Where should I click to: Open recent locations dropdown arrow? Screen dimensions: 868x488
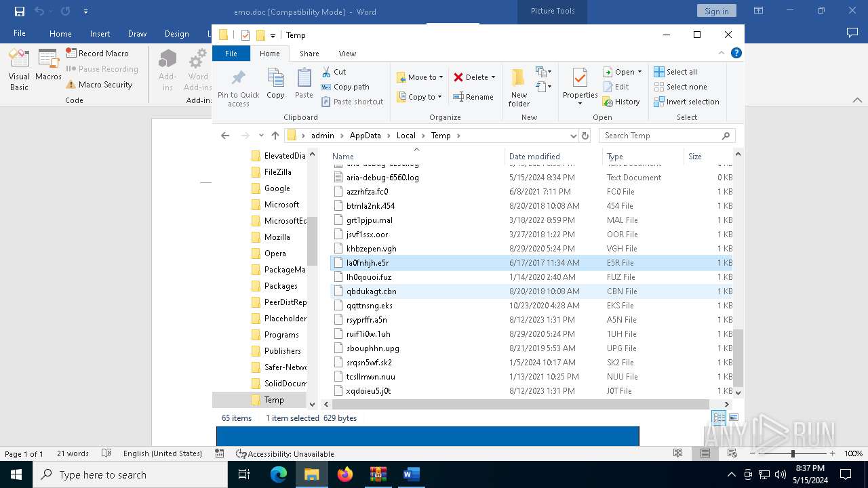(x=261, y=136)
